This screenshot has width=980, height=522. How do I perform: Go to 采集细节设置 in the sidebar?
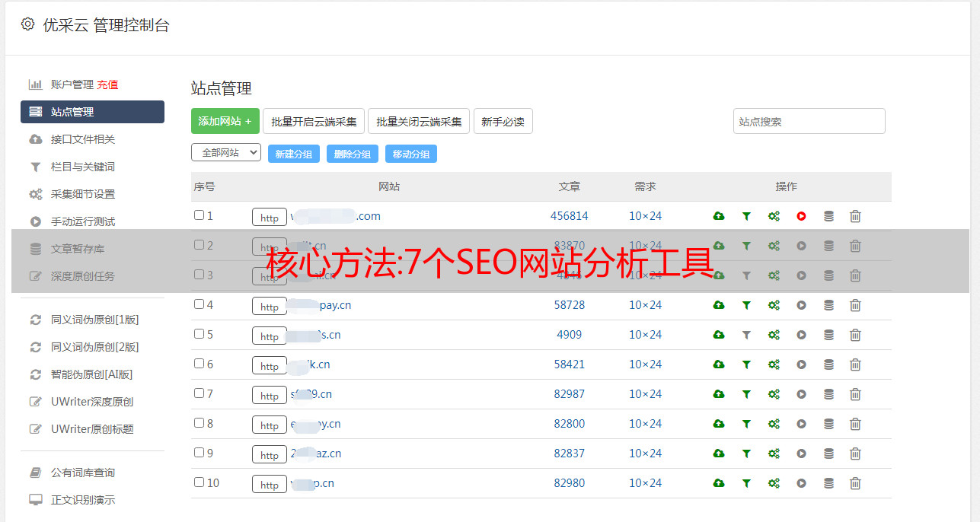click(82, 194)
